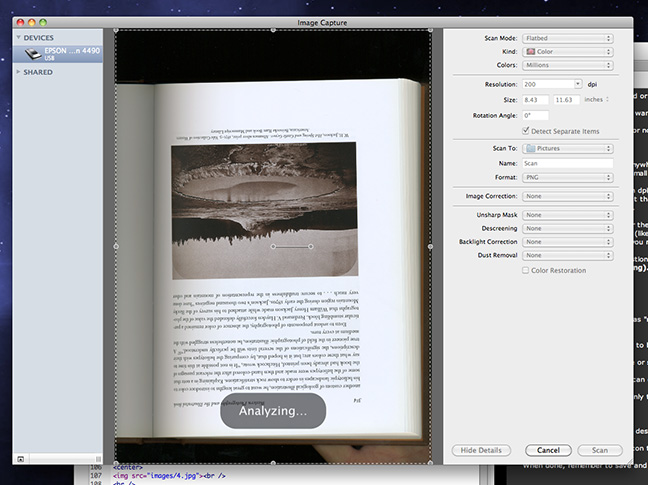Click the SHARED header label
This screenshot has height=485, width=648.
point(38,72)
